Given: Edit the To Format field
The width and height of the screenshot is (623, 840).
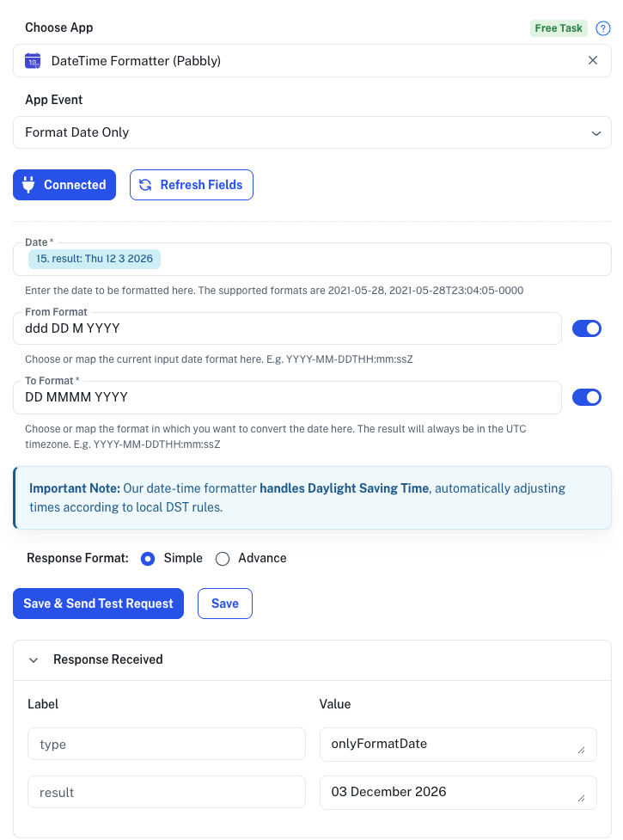Looking at the screenshot, I should [287, 397].
